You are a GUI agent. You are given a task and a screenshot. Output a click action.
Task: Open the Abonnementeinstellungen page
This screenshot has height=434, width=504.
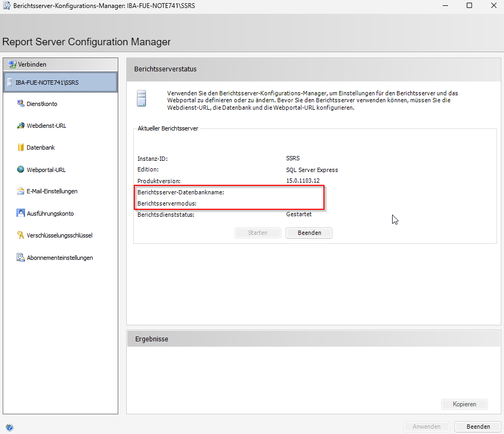click(60, 258)
